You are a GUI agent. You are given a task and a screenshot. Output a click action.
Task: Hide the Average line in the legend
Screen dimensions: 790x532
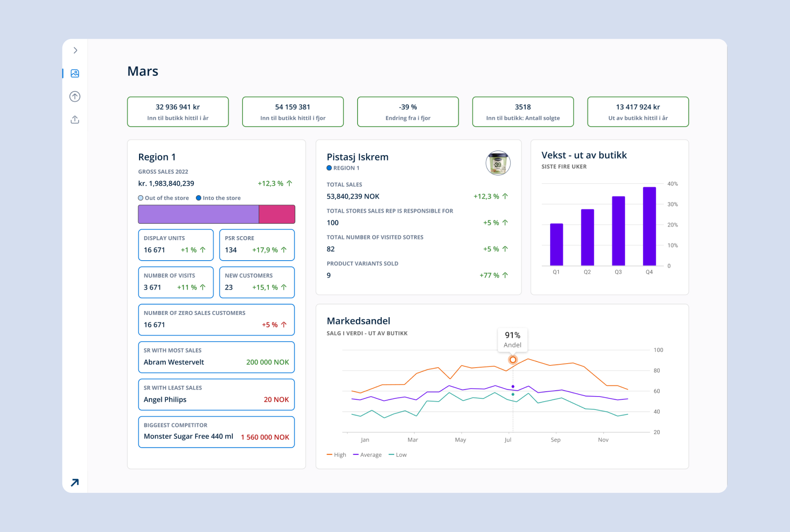click(367, 454)
